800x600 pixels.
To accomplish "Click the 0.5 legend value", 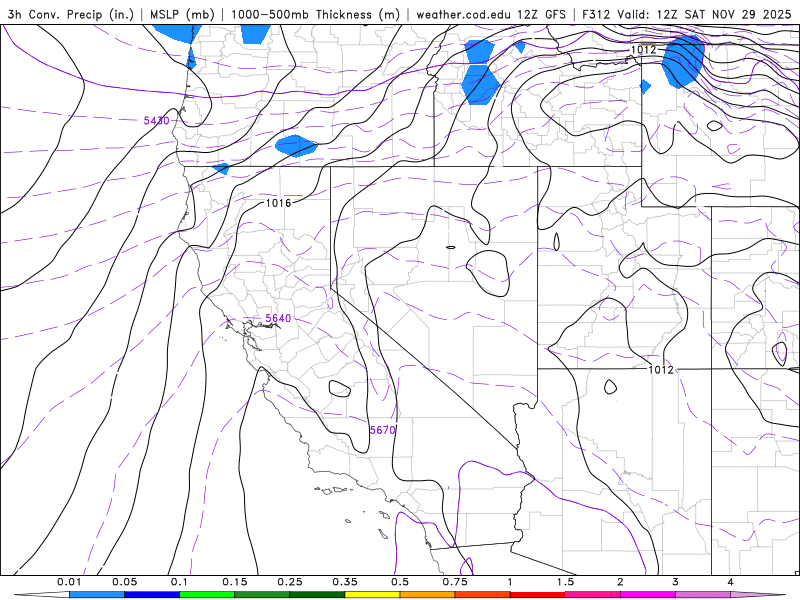I will click(400, 582).
